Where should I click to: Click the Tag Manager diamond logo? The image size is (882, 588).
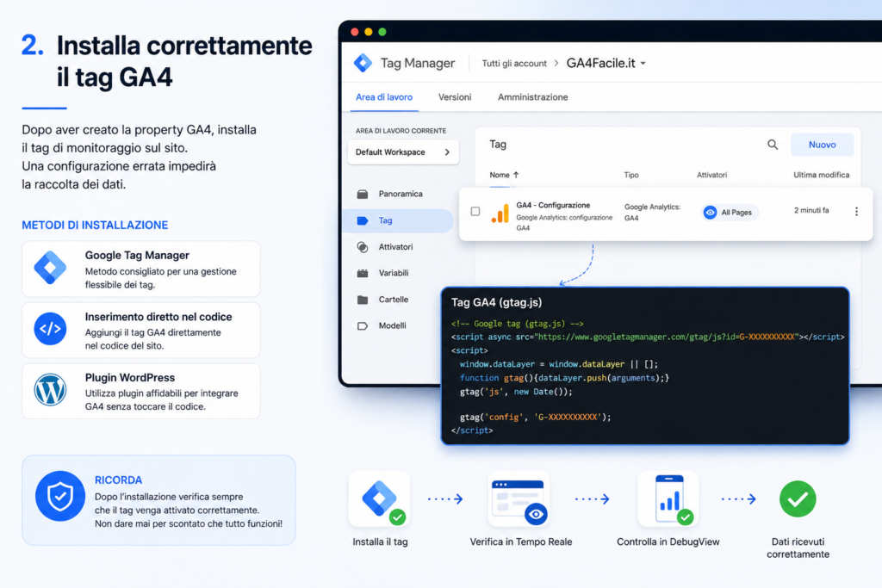coord(363,63)
